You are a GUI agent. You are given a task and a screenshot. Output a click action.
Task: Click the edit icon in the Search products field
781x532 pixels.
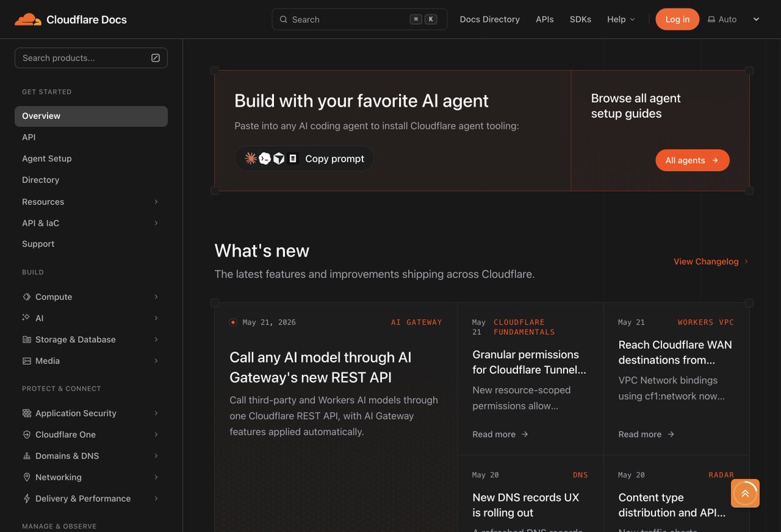(156, 58)
